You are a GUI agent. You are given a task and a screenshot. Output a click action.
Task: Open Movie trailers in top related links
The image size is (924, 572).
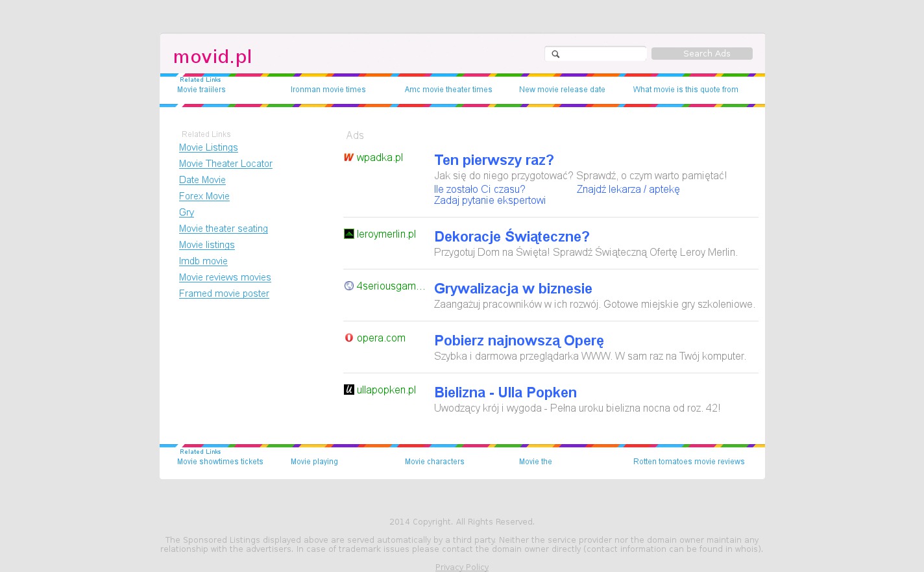coord(201,90)
